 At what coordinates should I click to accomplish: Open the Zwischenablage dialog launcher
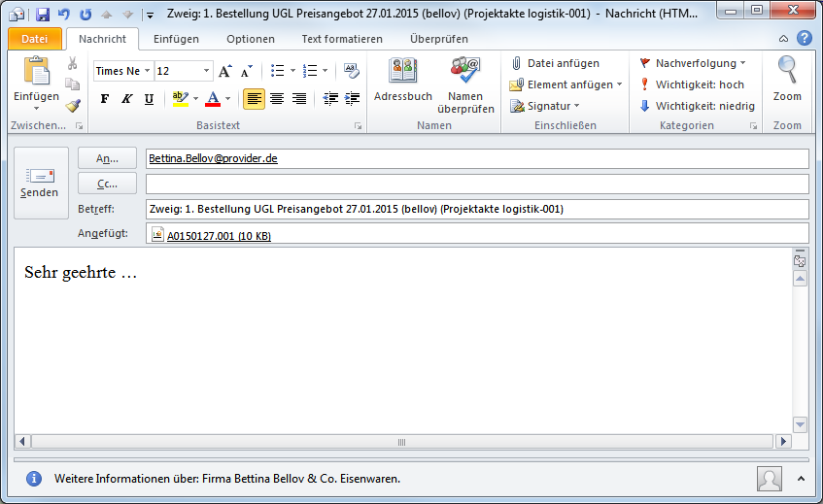80,126
